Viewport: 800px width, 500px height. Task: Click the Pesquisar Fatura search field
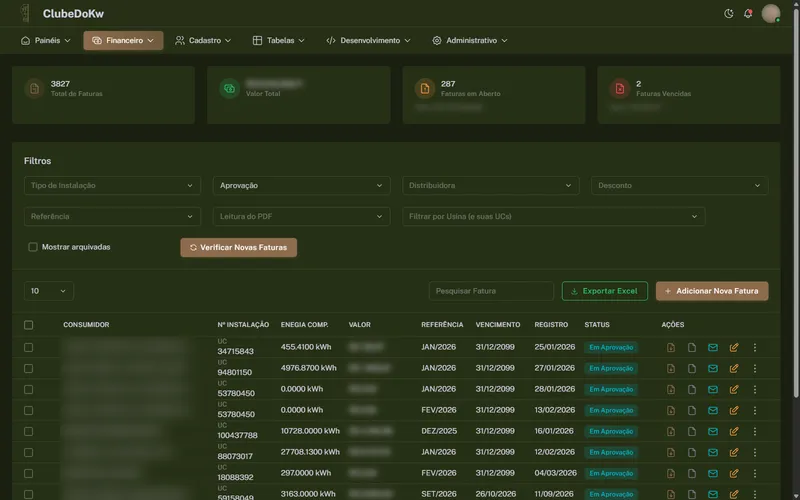click(491, 291)
